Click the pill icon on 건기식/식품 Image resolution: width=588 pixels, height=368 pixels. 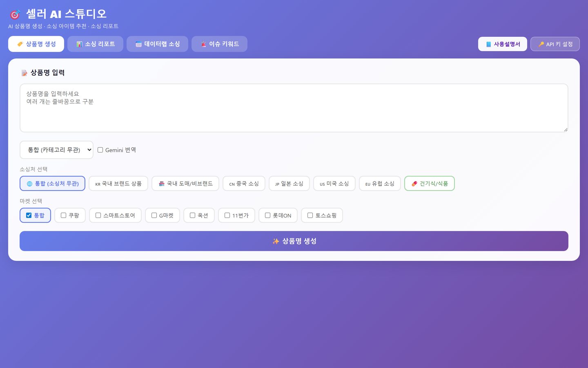[x=414, y=184]
